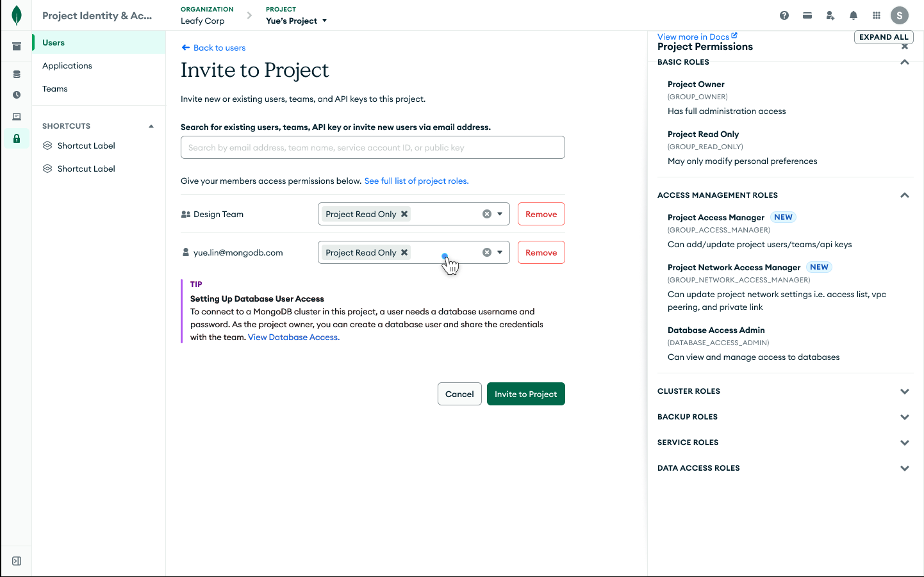Expand the Cluster Roles section
The image size is (924, 577).
(x=905, y=391)
